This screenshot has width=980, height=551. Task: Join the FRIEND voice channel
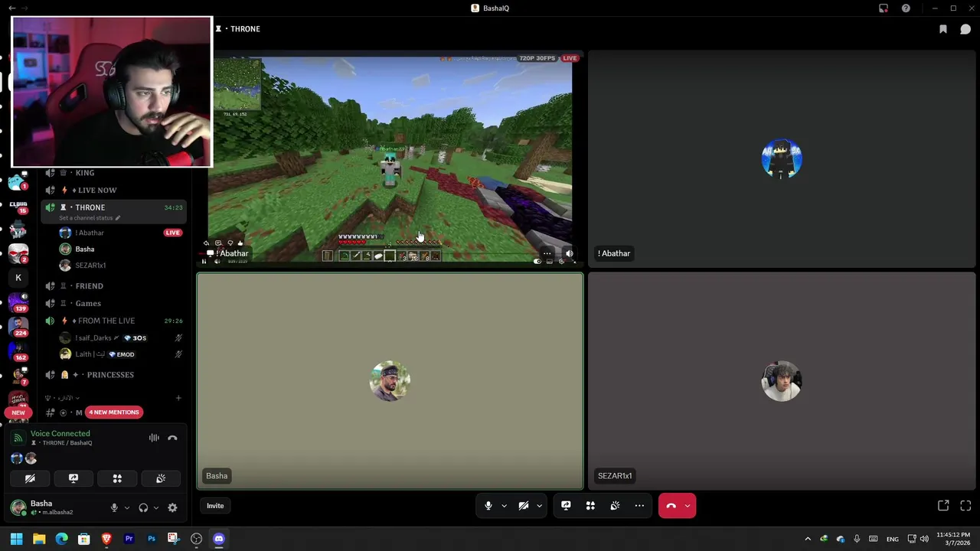click(x=113, y=285)
